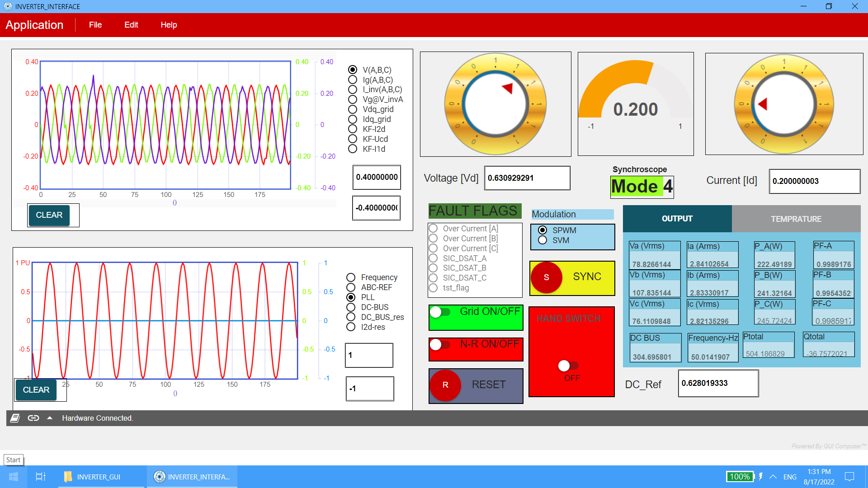Click the DC_Ref input field
868x488 pixels.
point(718,383)
